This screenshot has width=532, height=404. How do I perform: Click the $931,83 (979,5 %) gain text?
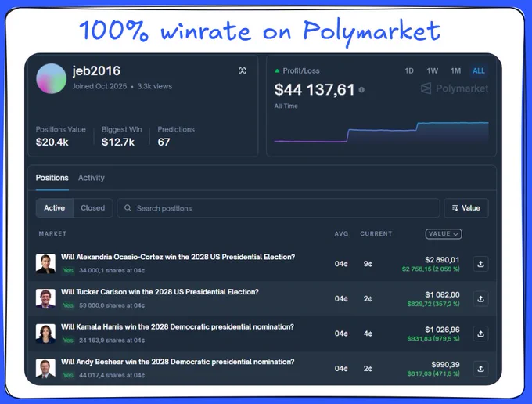point(433,339)
